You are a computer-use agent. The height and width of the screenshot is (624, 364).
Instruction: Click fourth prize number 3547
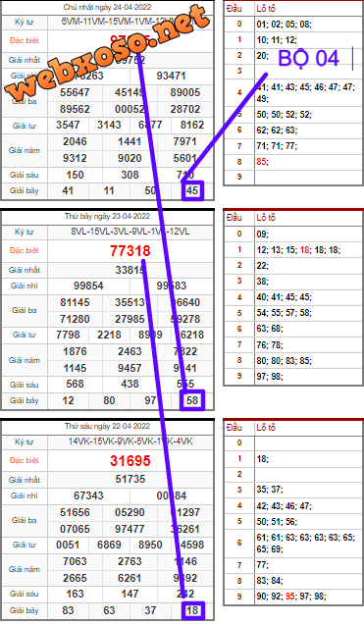(x=68, y=125)
